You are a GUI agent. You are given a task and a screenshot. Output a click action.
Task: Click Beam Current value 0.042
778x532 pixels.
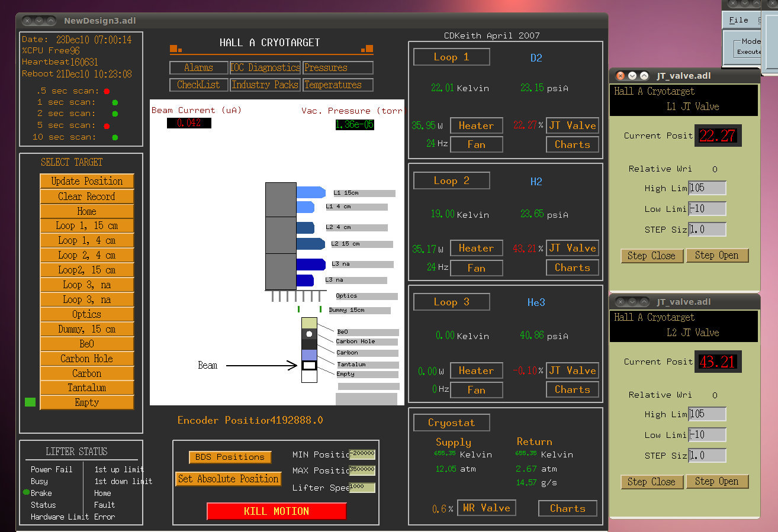(x=189, y=123)
